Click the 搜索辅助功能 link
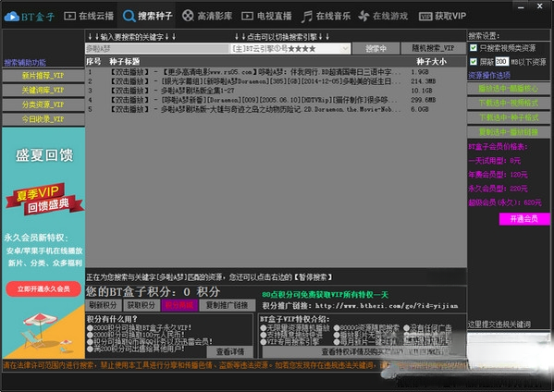This screenshot has height=392, width=554. (x=25, y=63)
